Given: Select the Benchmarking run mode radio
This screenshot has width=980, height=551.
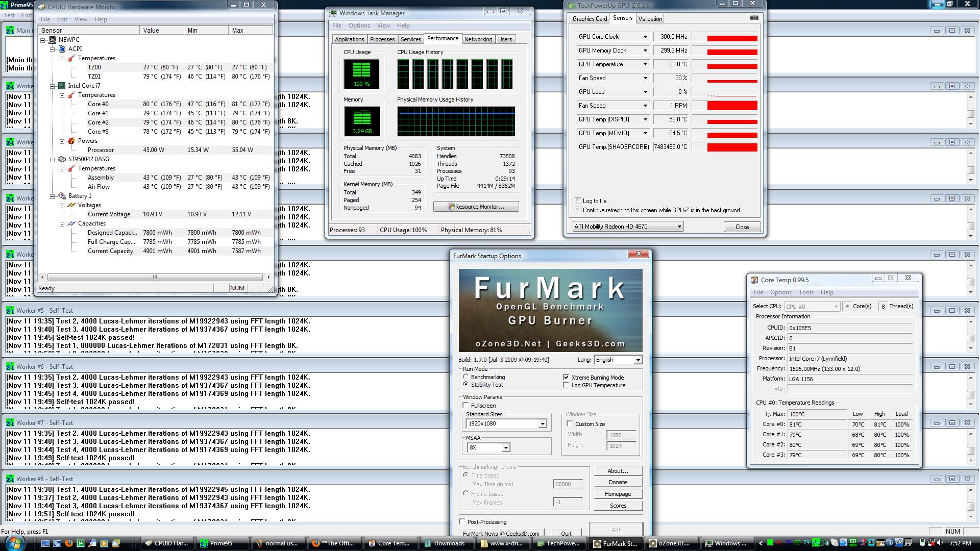Looking at the screenshot, I should tap(465, 377).
